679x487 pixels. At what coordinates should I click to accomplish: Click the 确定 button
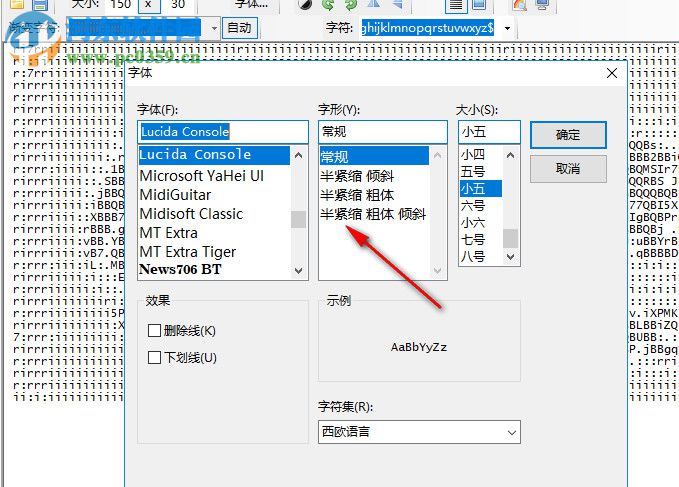tap(568, 135)
